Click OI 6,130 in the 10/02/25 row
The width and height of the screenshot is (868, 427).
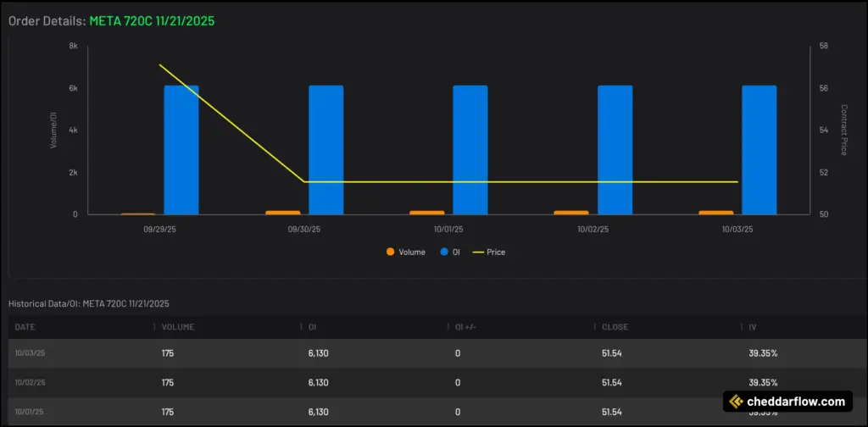coord(319,382)
